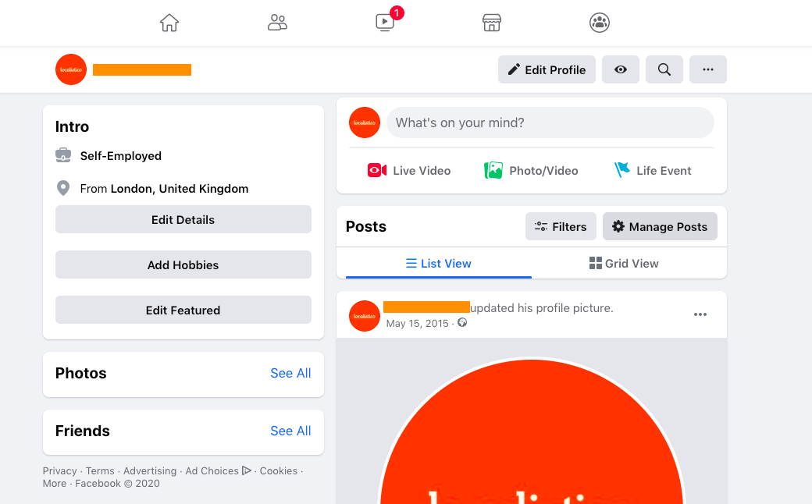Viewport: 812px width, 504px height.
Task: Toggle View As eye button
Action: coord(621,69)
